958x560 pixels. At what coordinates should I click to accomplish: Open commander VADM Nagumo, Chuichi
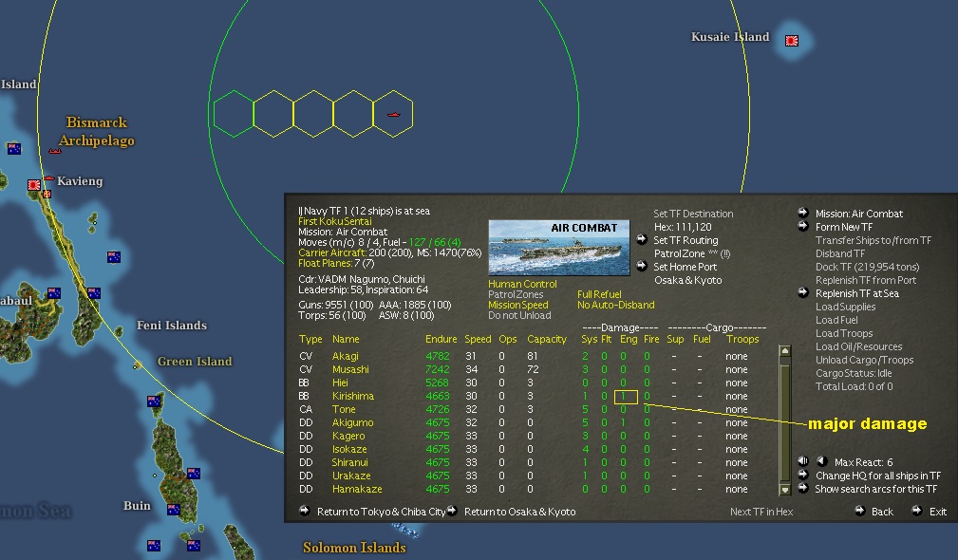click(362, 279)
